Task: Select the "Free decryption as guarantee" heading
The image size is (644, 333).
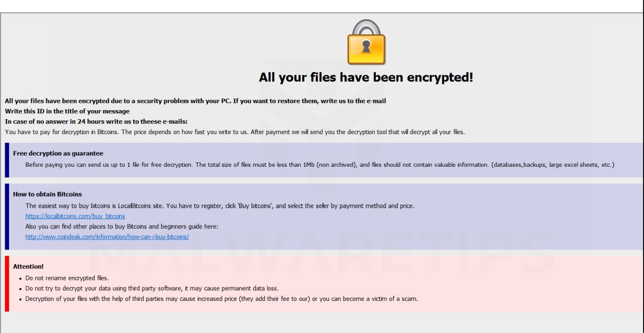Action: pyautogui.click(x=58, y=153)
